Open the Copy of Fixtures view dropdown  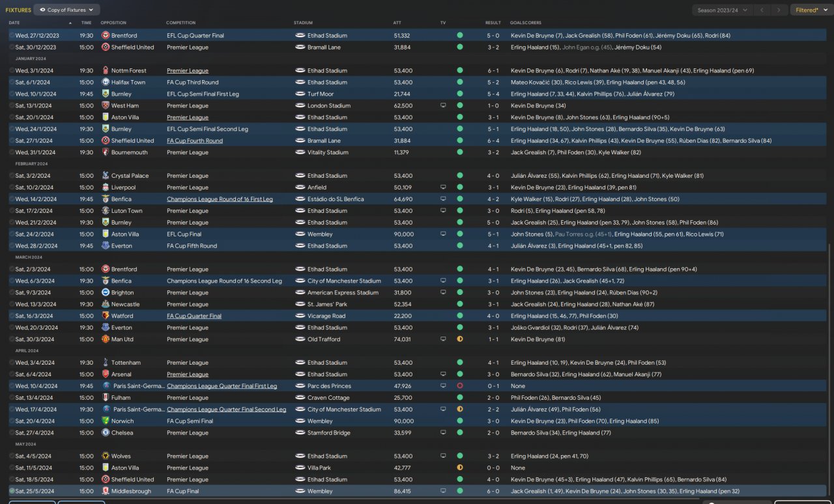coord(66,10)
